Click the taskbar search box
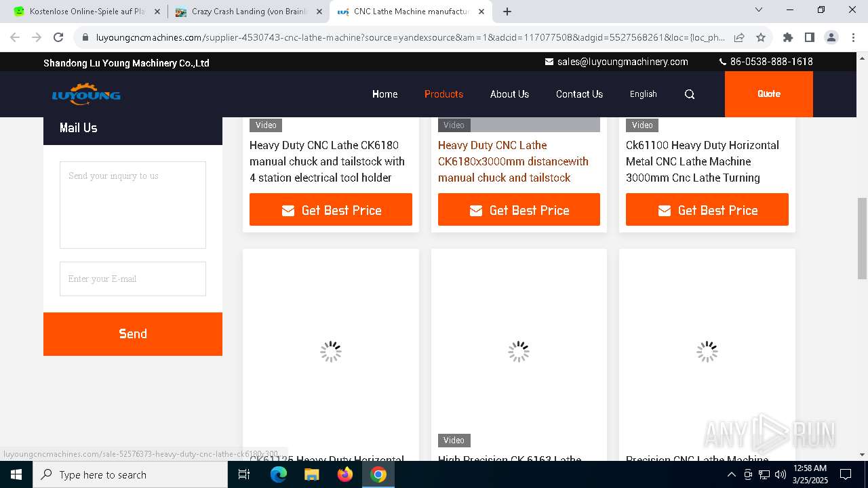Screen dimensions: 868x488 pyautogui.click(x=130, y=474)
